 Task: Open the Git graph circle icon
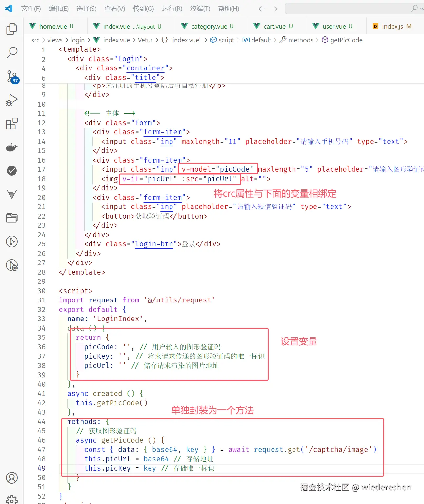point(12,242)
